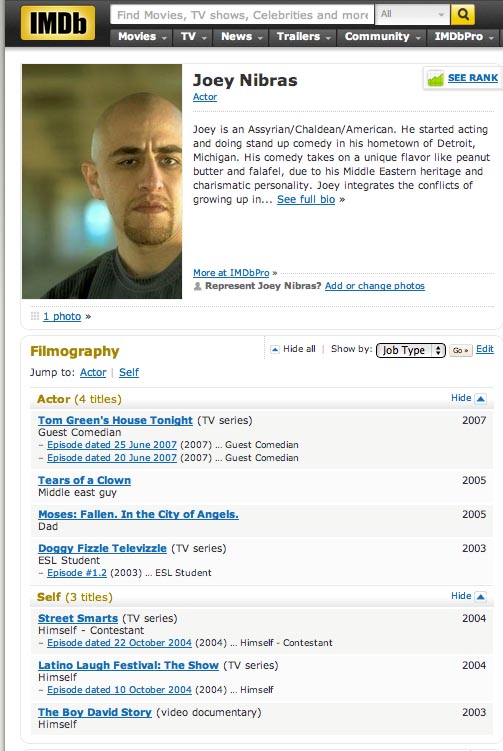This screenshot has height=751, width=503.
Task: Open Tom Green's House Tonight title link
Action: click(115, 420)
